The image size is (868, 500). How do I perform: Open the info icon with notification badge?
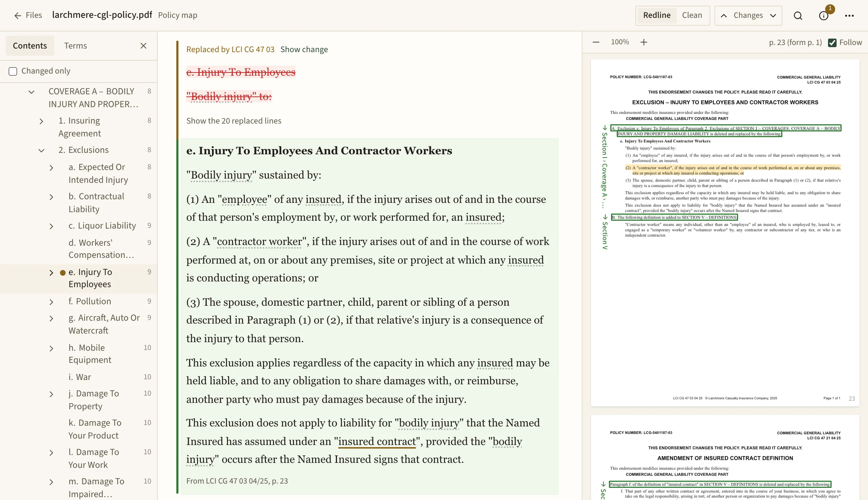click(x=824, y=16)
